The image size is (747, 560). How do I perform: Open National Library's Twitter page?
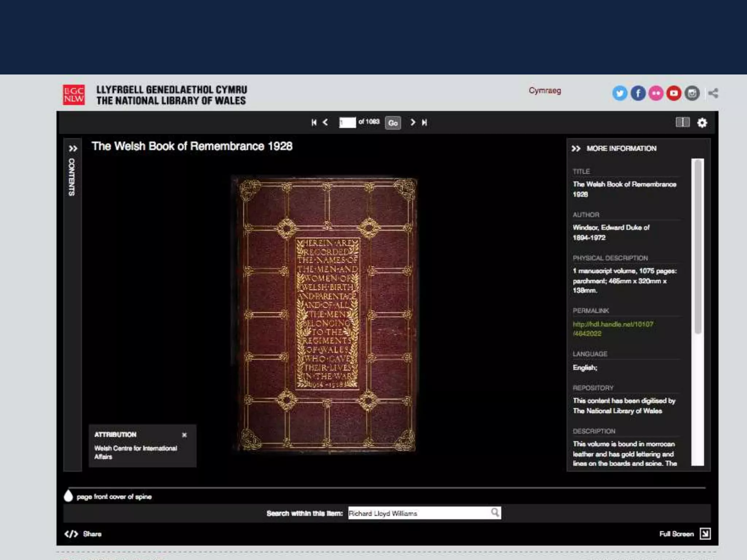(x=620, y=93)
